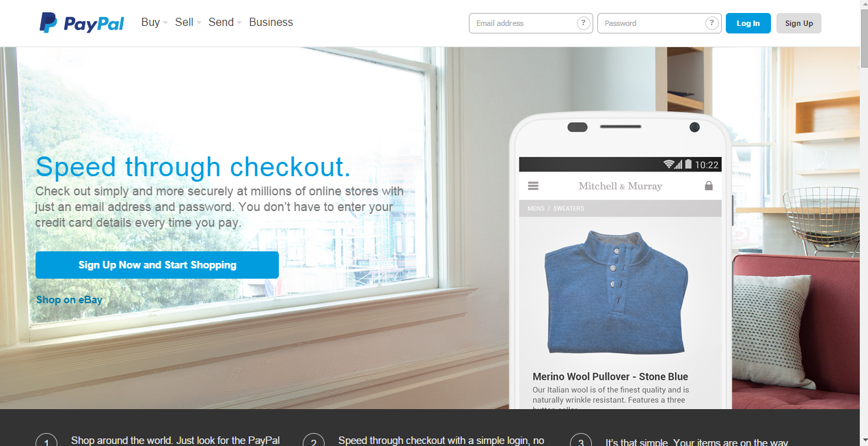Click the blue sweater product image

616,292
